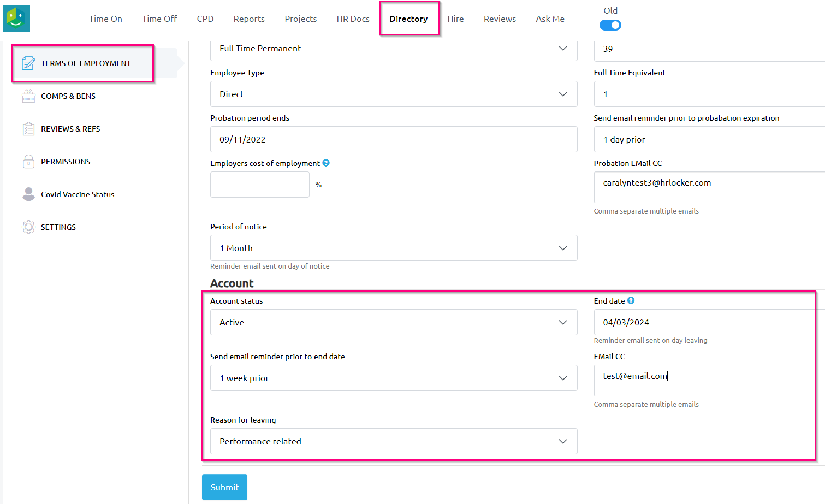
Task: Go to the Reports tab
Action: point(249,19)
